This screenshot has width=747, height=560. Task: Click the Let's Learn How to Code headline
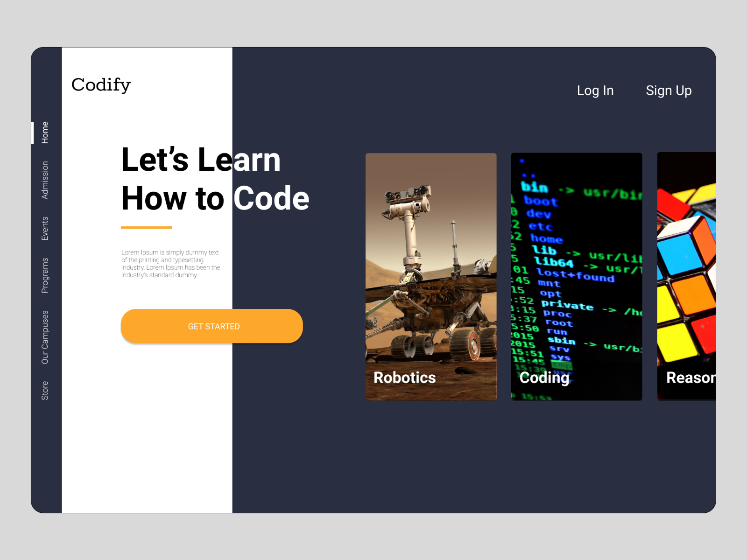215,179
